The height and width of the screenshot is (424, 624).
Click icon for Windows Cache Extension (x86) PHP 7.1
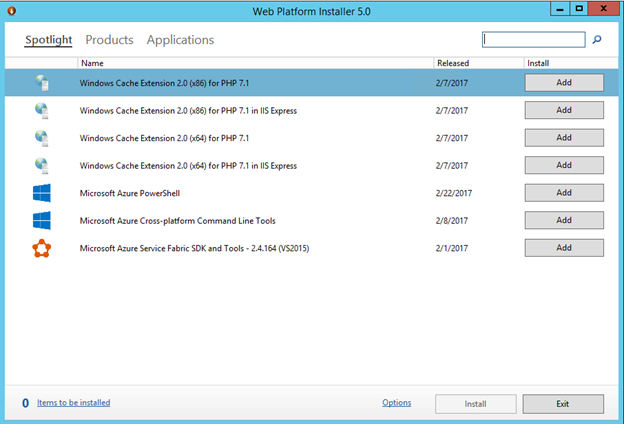(41, 82)
